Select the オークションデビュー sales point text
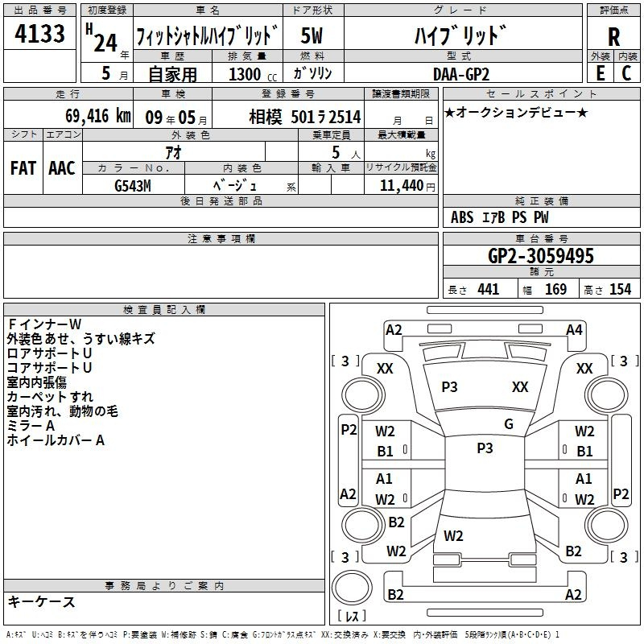The height and width of the screenshot is (644, 644). (x=515, y=112)
